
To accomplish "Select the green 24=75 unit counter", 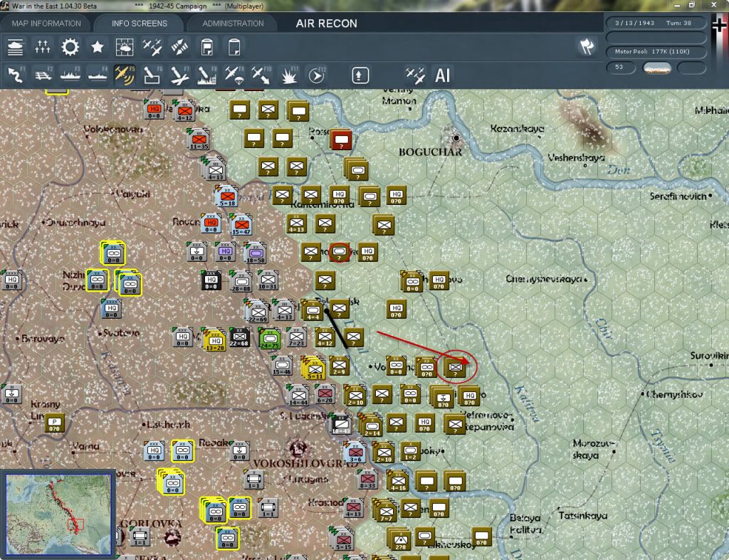I will pyautogui.click(x=270, y=339).
